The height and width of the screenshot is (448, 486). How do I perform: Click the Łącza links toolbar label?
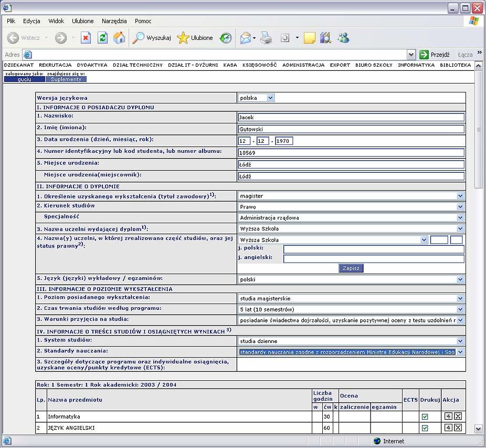pos(465,55)
